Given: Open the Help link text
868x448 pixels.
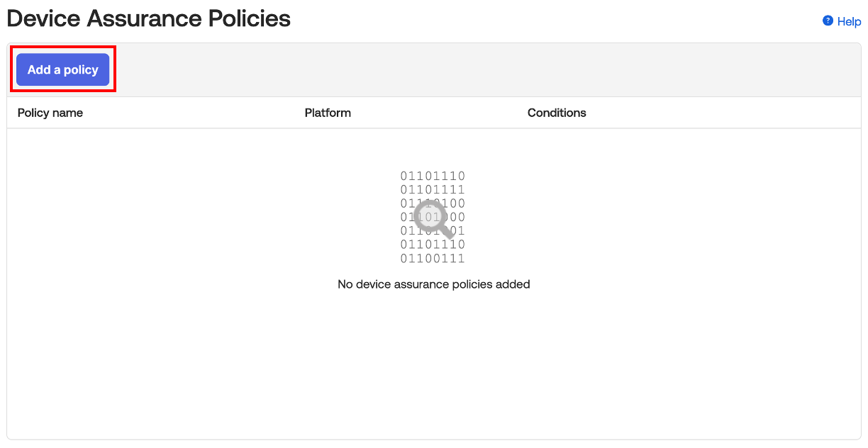Looking at the screenshot, I should click(x=849, y=21).
